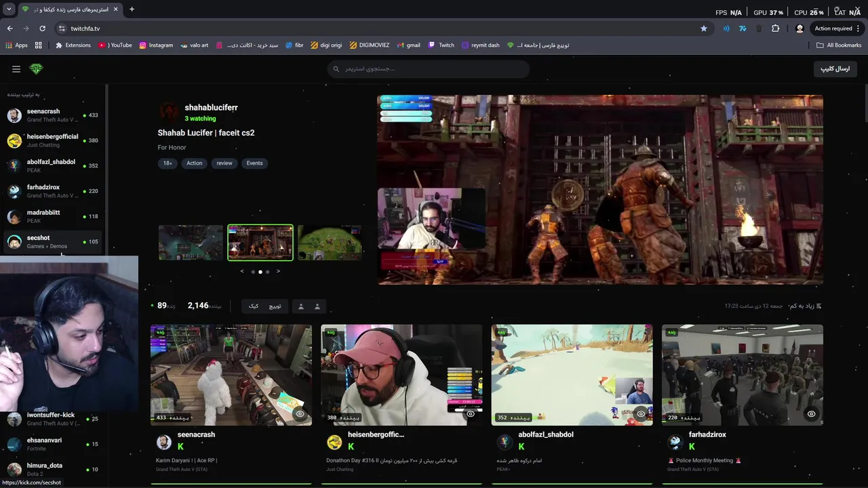Click the seenacrash card avatar
This screenshot has height=488, width=868.
pos(163,443)
